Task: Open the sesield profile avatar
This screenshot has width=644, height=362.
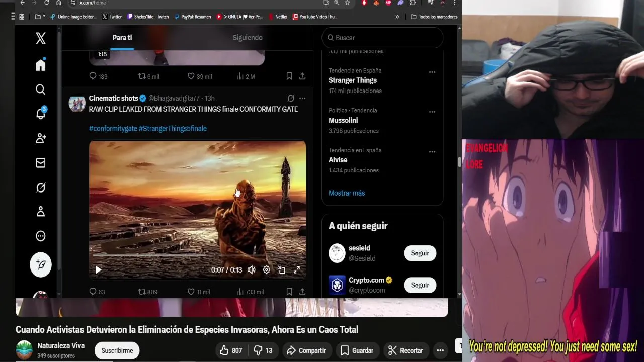Action: click(337, 253)
